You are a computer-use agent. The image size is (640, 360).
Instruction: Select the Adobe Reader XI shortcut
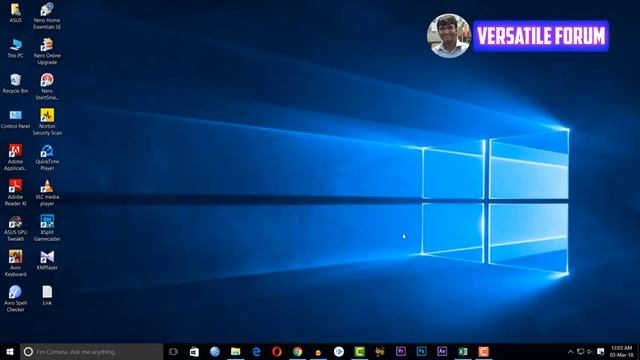tap(16, 192)
